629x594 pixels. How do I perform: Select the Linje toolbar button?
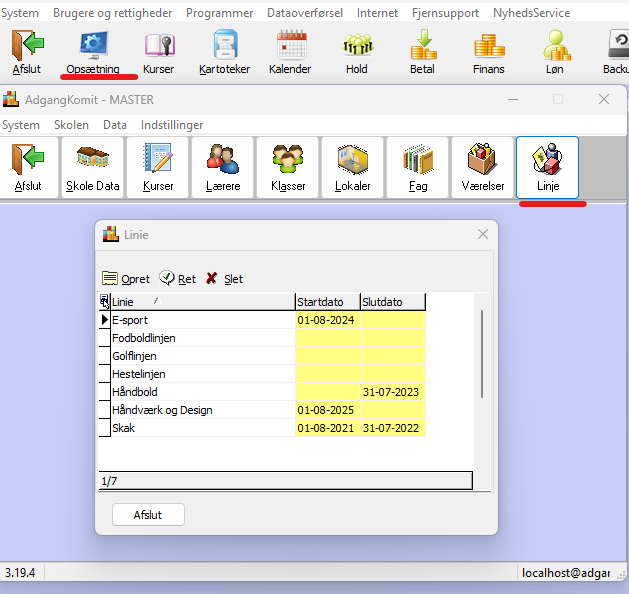tap(548, 168)
